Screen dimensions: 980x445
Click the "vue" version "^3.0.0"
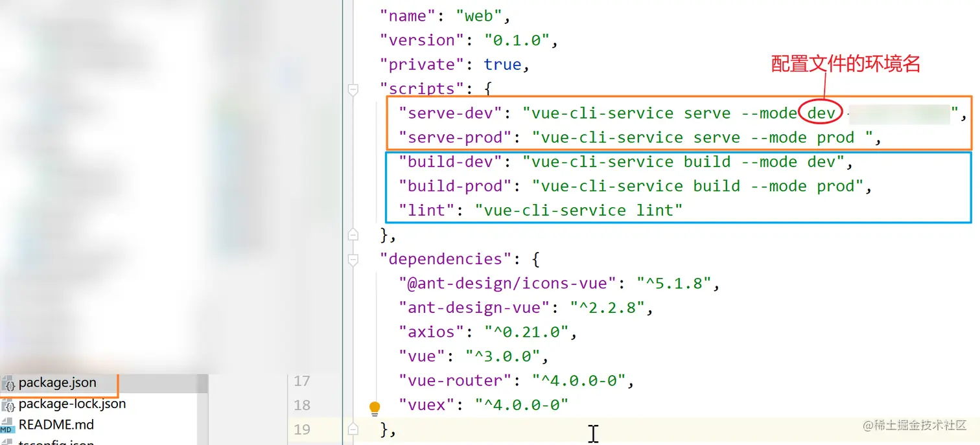point(503,356)
